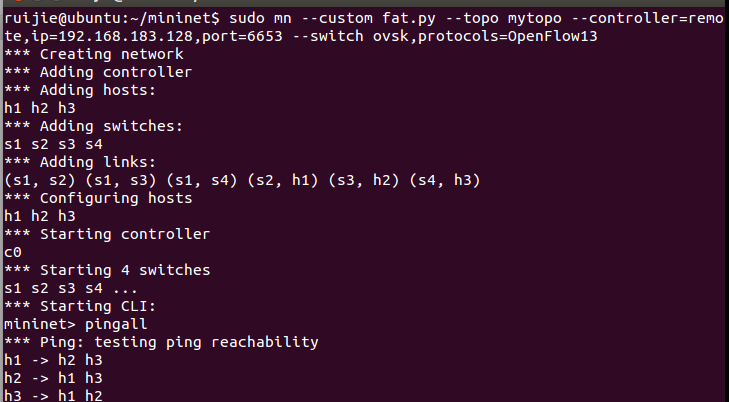Click the (s4, h3) link entry
This screenshot has width=729, height=402.
point(444,180)
